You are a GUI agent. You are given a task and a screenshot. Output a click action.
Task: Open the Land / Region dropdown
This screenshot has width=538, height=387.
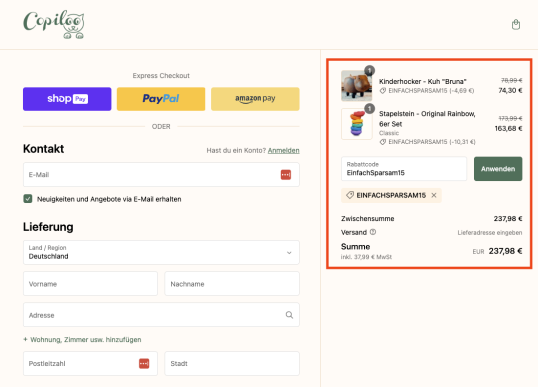tap(161, 253)
